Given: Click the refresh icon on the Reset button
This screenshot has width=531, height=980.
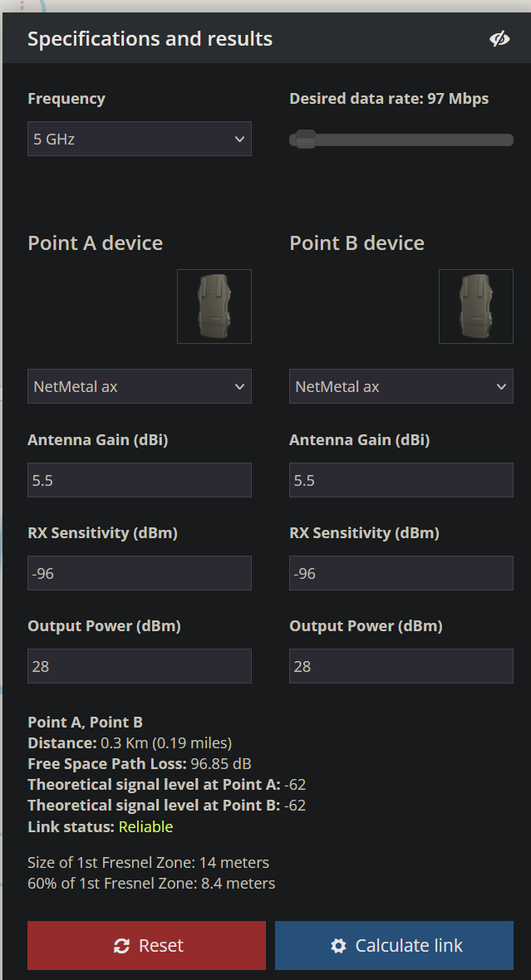Looking at the screenshot, I should pos(121,945).
